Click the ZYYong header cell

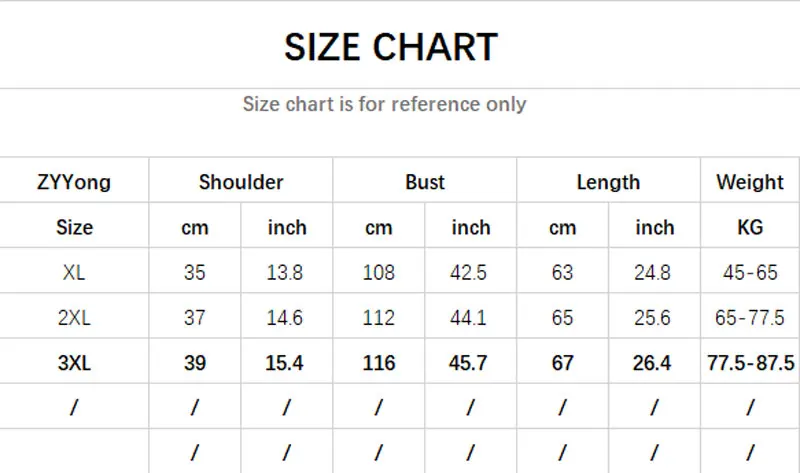pos(74,182)
